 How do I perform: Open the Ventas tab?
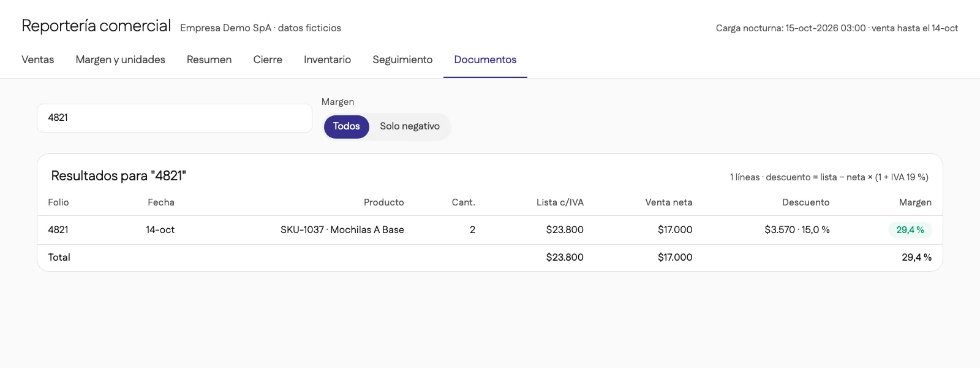click(37, 59)
